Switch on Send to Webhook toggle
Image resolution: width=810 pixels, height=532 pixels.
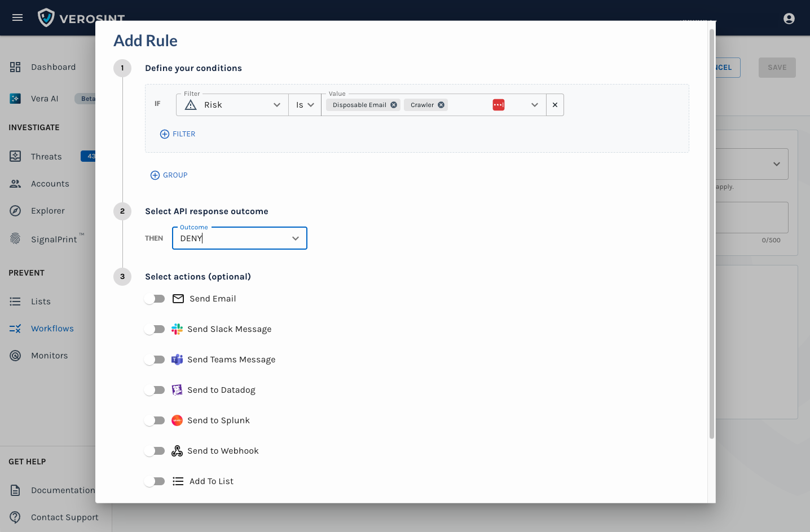click(155, 451)
